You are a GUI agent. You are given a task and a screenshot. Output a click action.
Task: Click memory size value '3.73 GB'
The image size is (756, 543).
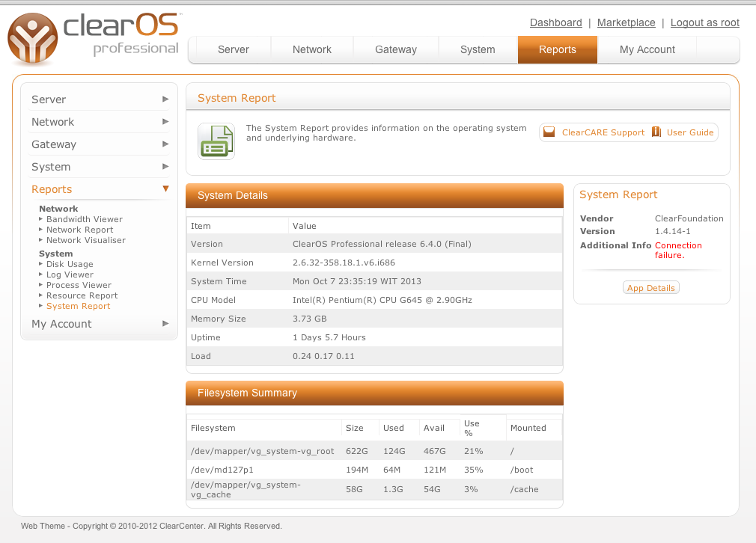[x=310, y=319]
